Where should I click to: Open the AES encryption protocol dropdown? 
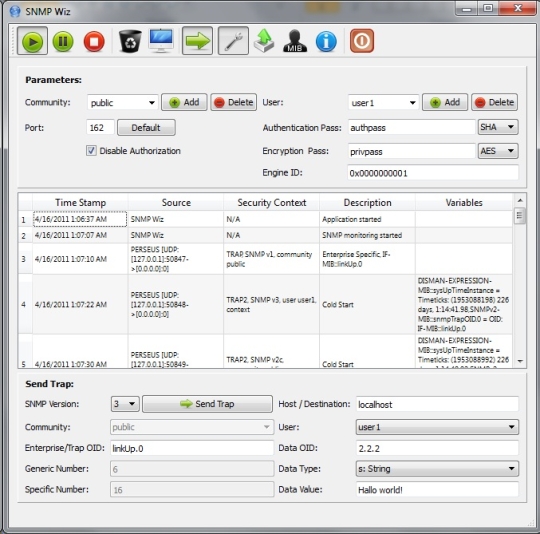(498, 151)
